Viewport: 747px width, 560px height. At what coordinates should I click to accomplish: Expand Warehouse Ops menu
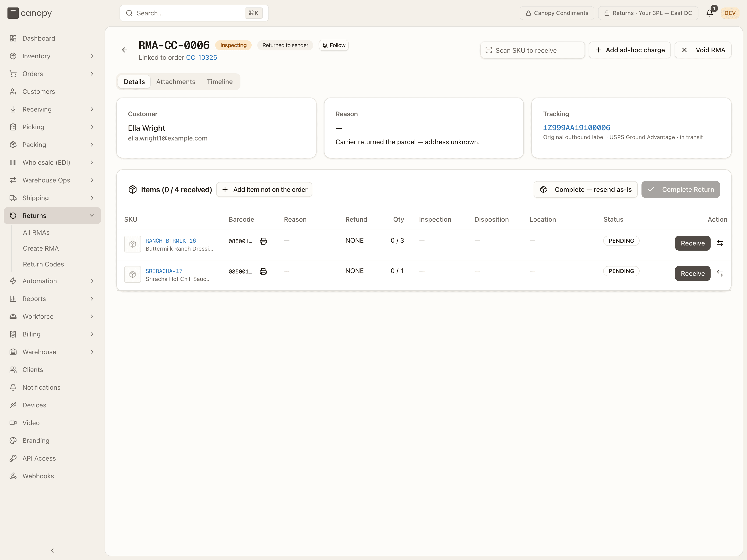(x=52, y=180)
